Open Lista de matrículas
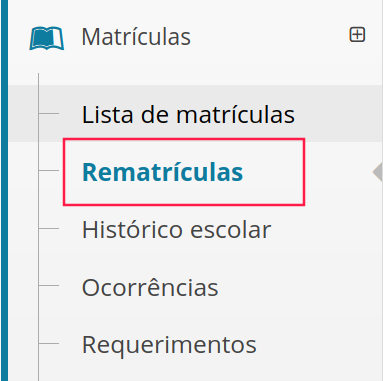 [188, 115]
